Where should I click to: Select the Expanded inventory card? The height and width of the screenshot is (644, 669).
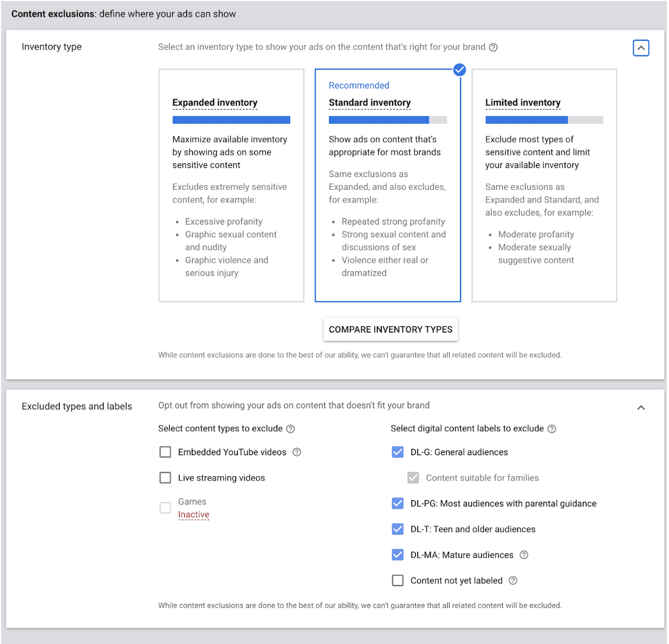(232, 186)
